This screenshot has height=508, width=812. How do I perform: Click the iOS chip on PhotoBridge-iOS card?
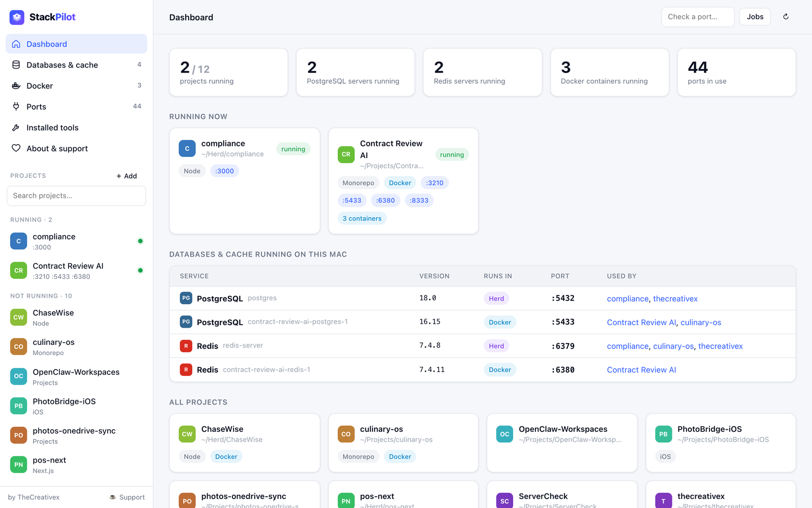click(665, 457)
